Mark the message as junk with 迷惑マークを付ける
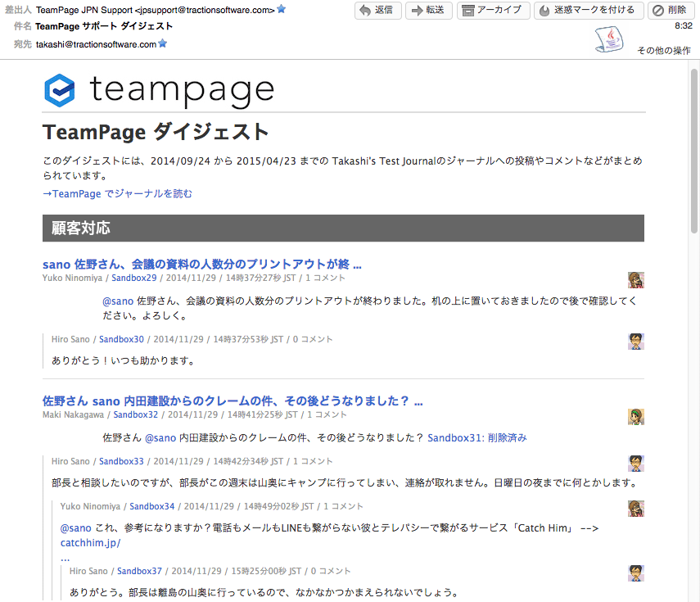 pyautogui.click(x=587, y=11)
